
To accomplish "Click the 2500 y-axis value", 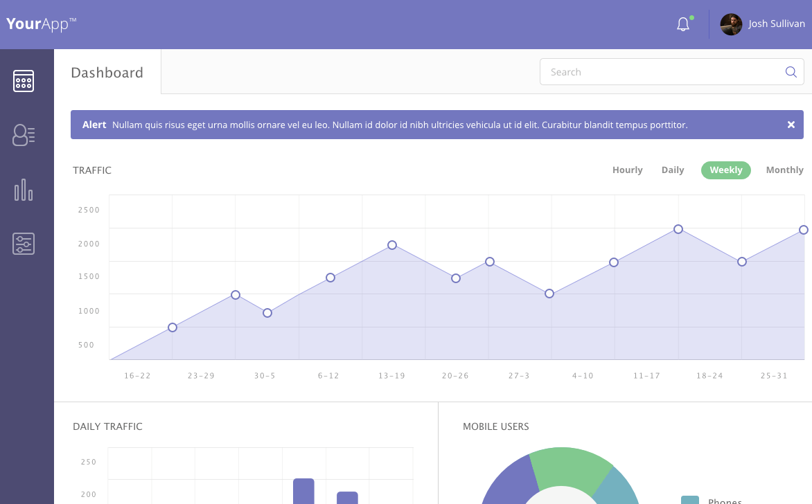I will [x=89, y=210].
